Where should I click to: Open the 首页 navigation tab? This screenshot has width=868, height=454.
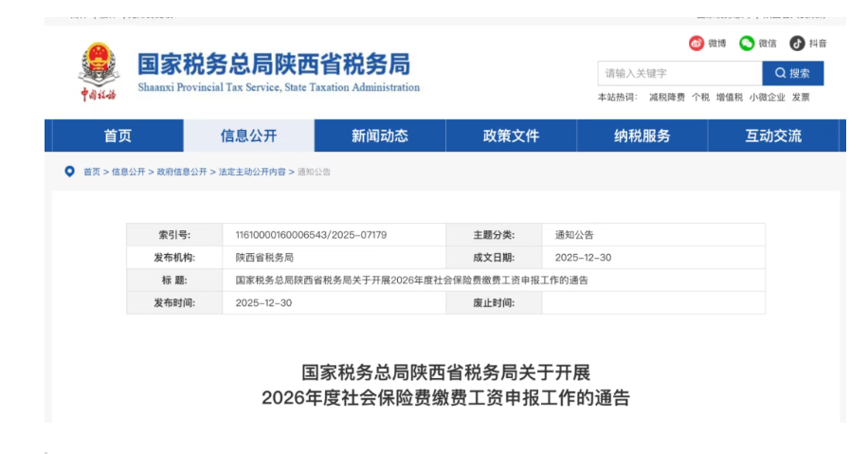[x=118, y=136]
